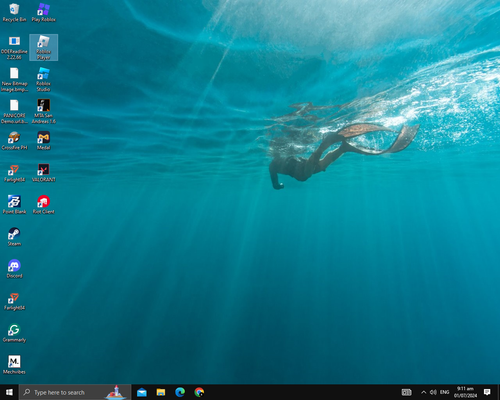Open the volume control in tray
Viewport: 500px width, 400px height.
pos(433,392)
